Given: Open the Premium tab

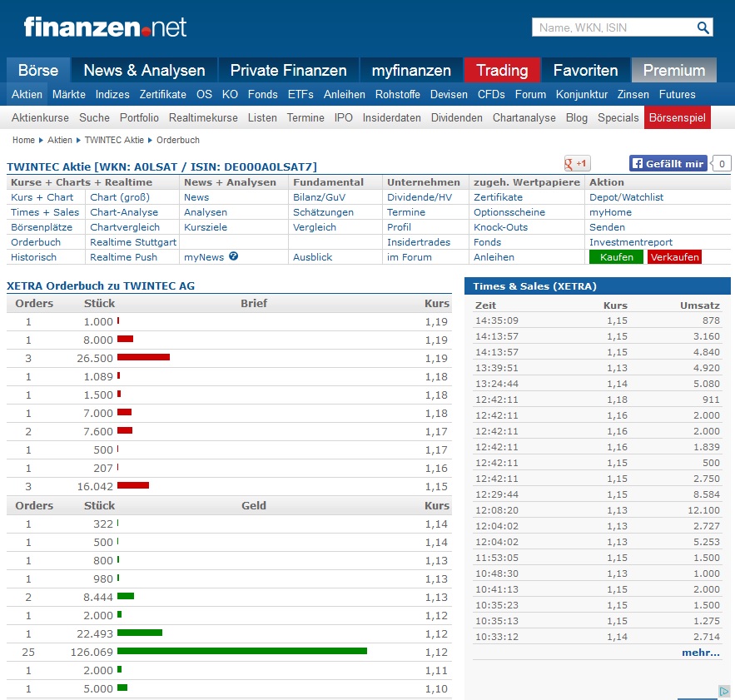Looking at the screenshot, I should (674, 71).
